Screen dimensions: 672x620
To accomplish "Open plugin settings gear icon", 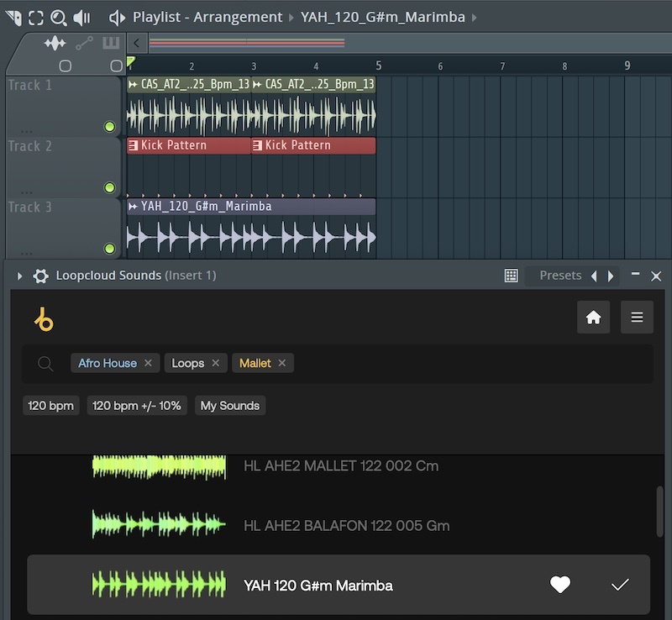I will pyautogui.click(x=40, y=276).
